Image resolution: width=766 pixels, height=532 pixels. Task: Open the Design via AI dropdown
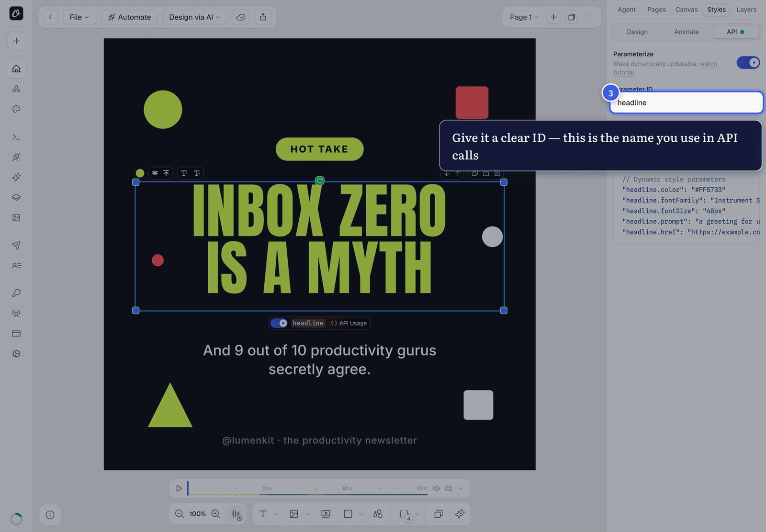(194, 17)
